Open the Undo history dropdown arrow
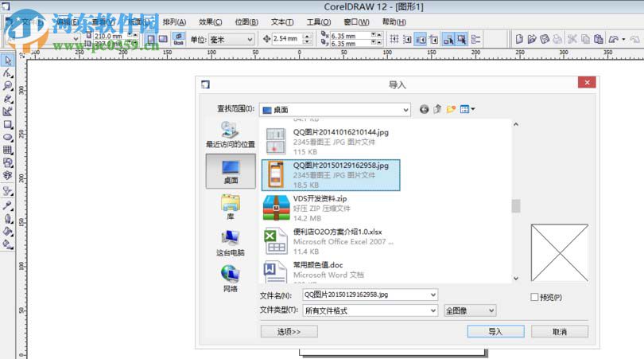 coord(623,40)
